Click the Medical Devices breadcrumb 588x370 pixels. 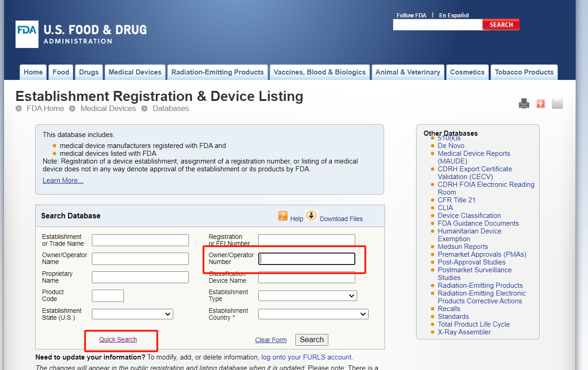point(108,109)
